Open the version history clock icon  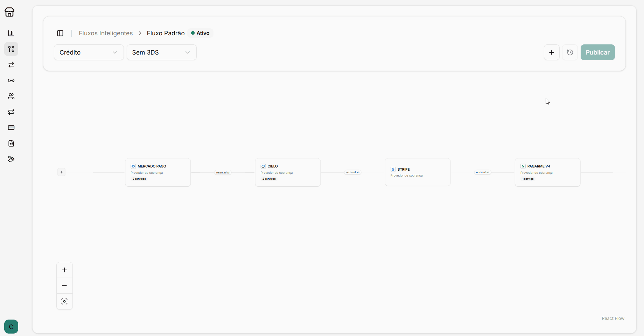pyautogui.click(x=570, y=52)
